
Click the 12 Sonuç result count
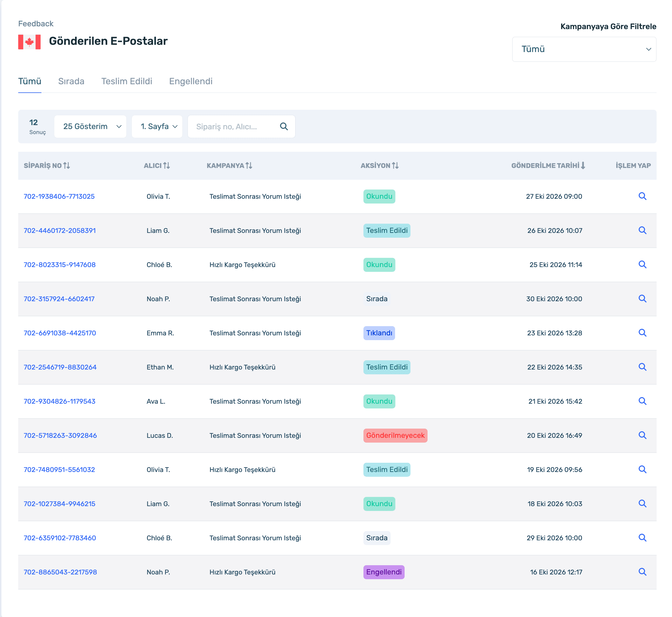pyautogui.click(x=38, y=127)
